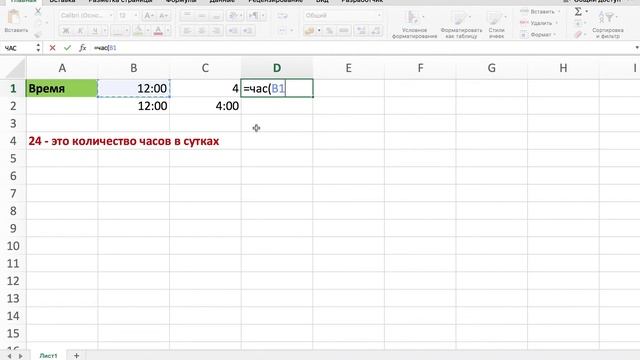640x360 pixels.
Task: Click the Clear eraser icon
Action: (x=578, y=35)
